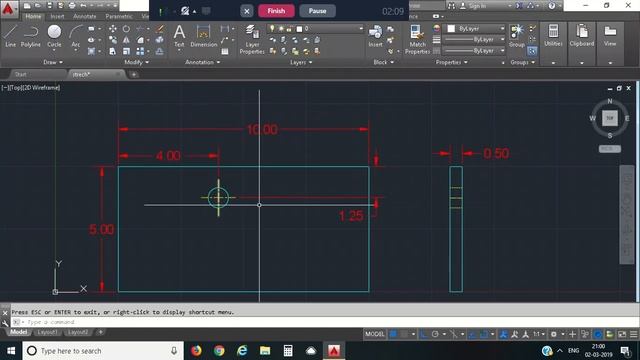Toggle group selection button in Groups panel

pos(532,51)
